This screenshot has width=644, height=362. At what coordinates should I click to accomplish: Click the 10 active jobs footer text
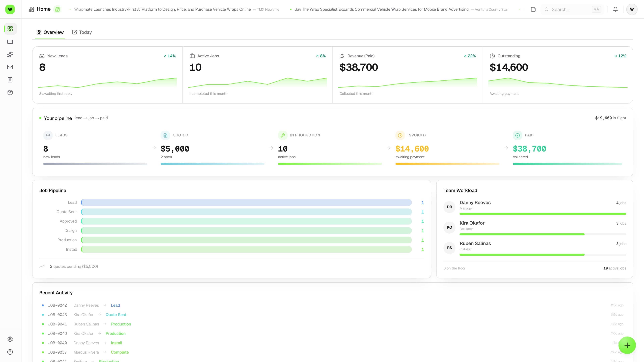[615, 268]
